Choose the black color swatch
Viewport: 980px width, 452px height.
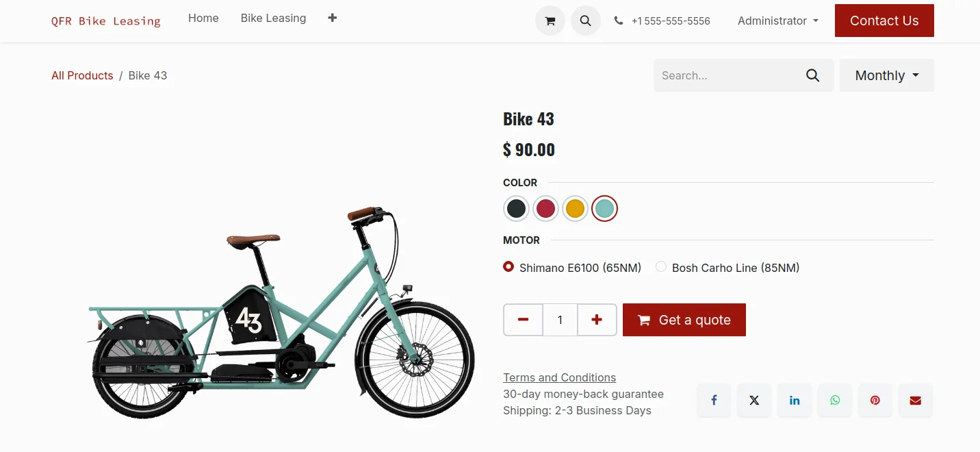click(x=516, y=208)
